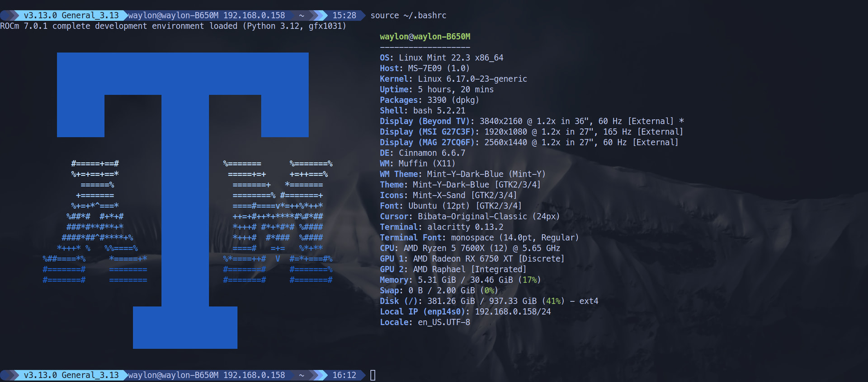Click the Memory 5.31 GiB usage line
This screenshot has width=868, height=382.
click(x=460, y=280)
